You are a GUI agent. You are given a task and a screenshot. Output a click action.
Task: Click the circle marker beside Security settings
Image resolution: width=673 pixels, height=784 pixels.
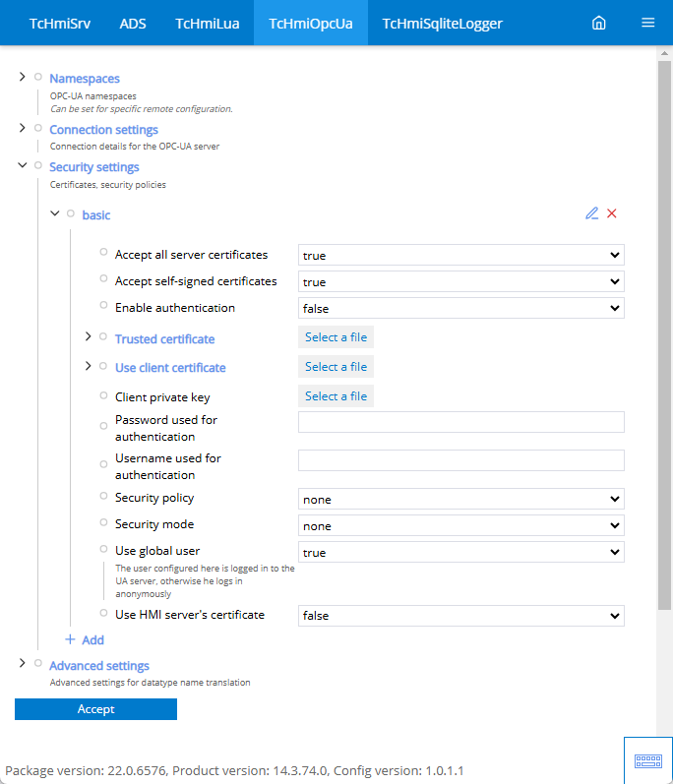point(38,165)
